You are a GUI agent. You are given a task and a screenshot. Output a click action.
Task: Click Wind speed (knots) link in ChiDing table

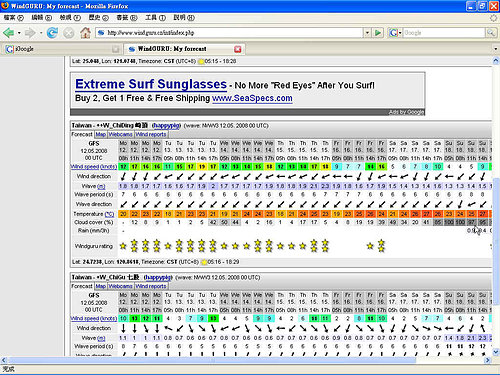coord(94,167)
